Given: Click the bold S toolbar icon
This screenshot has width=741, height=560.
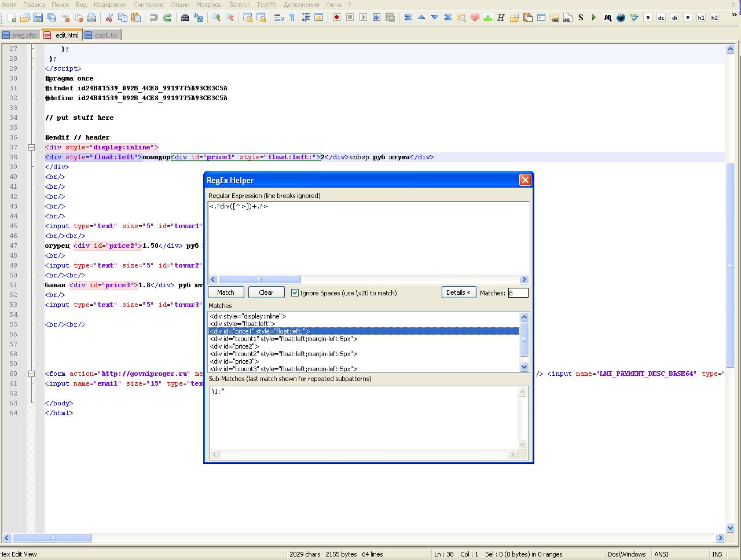Looking at the screenshot, I should point(581,17).
